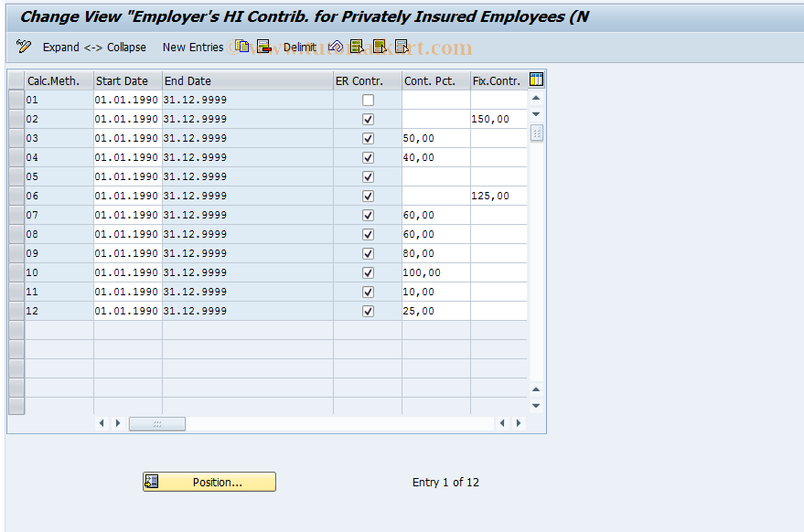Viewport: 804px width, 532px height.
Task: Enable ER Contr. checkbox for calculation method 01
Action: (x=368, y=100)
